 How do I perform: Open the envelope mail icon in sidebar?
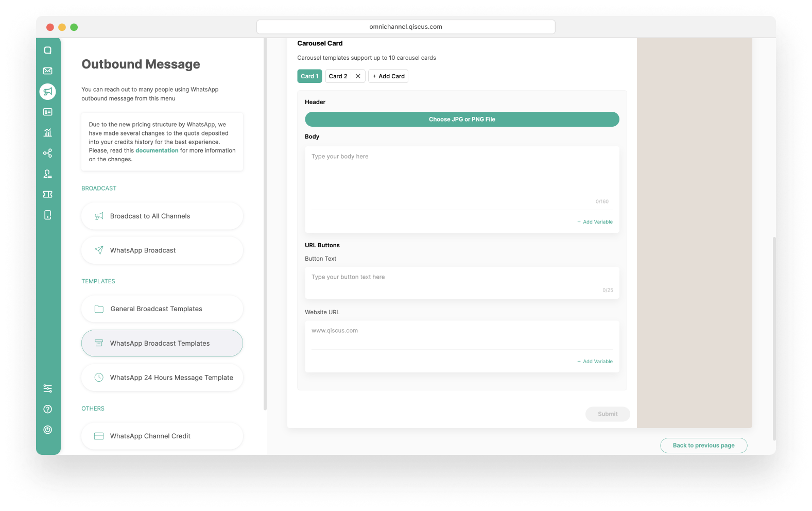pyautogui.click(x=47, y=71)
